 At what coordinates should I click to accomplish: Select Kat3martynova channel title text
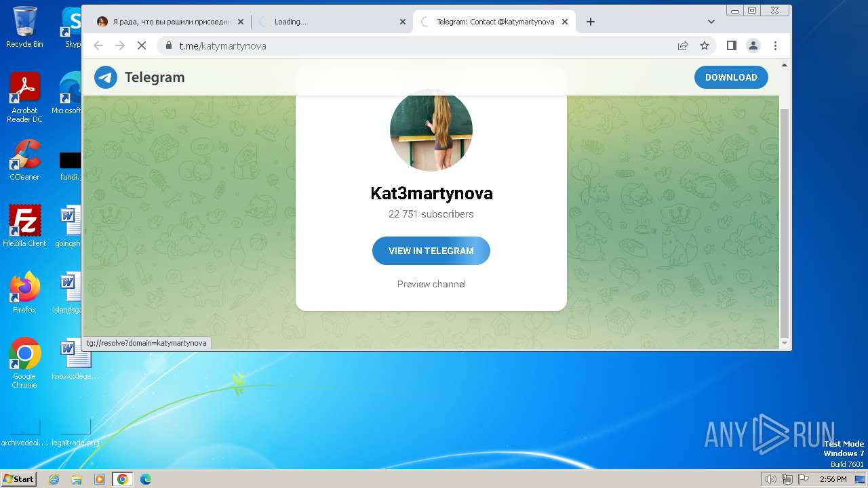tap(431, 193)
